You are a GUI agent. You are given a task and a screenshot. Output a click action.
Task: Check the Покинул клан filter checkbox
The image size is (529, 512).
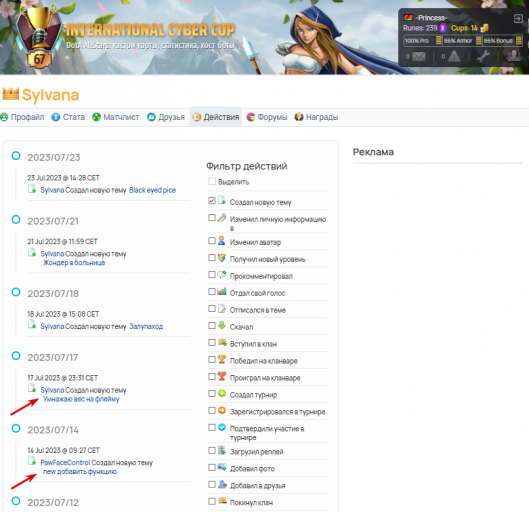[x=212, y=501]
